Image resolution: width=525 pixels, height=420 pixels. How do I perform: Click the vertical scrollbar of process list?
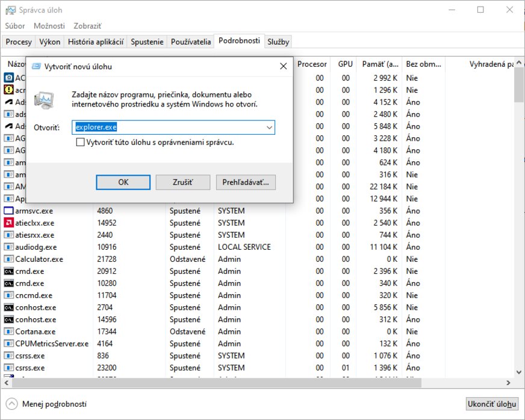click(519, 229)
